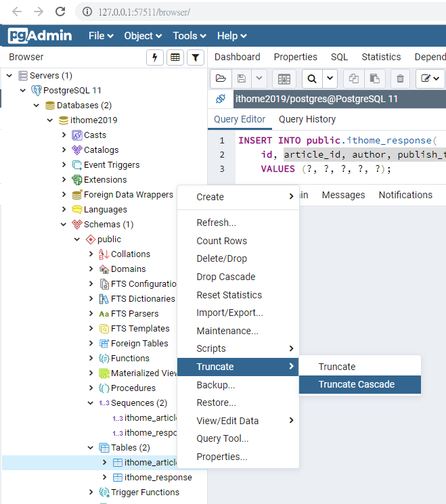The height and width of the screenshot is (504, 446).
Task: Open the File menu
Action: (x=101, y=36)
